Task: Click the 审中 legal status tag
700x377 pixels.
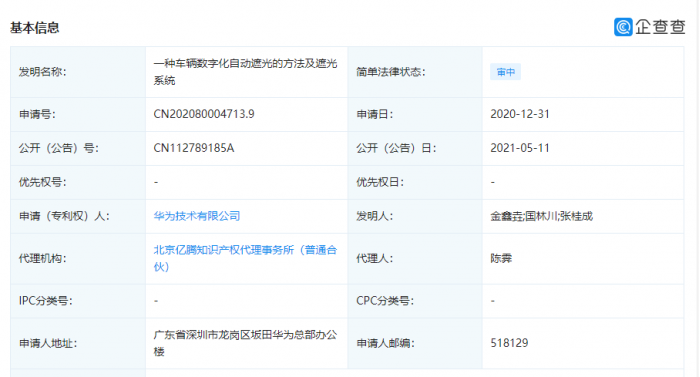Action: pos(505,72)
